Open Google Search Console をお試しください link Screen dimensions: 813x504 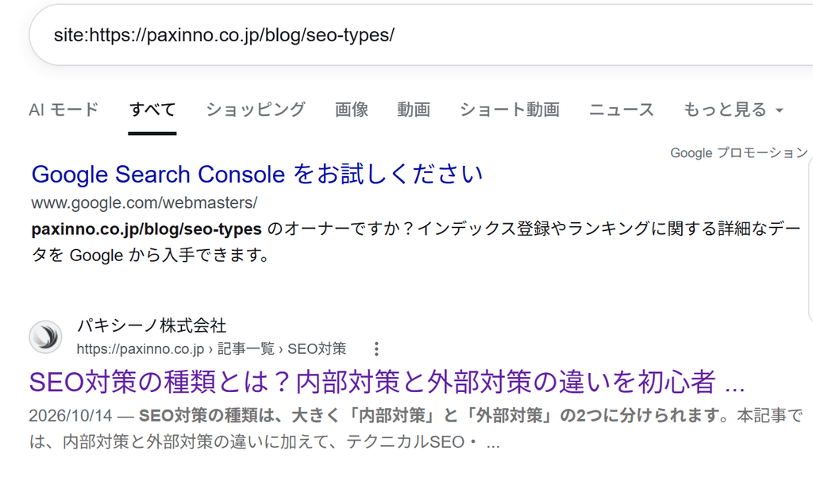257,175
